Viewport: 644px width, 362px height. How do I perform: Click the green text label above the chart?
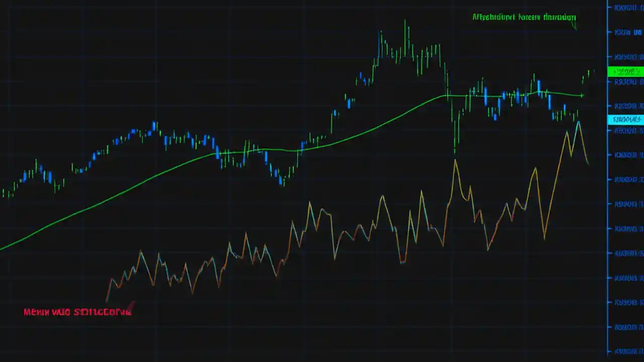[x=523, y=17]
